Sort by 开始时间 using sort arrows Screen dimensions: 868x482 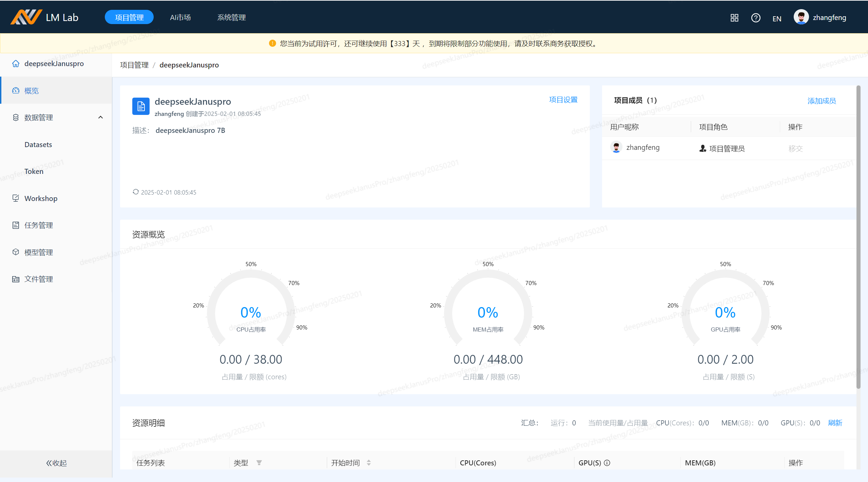pyautogui.click(x=369, y=463)
